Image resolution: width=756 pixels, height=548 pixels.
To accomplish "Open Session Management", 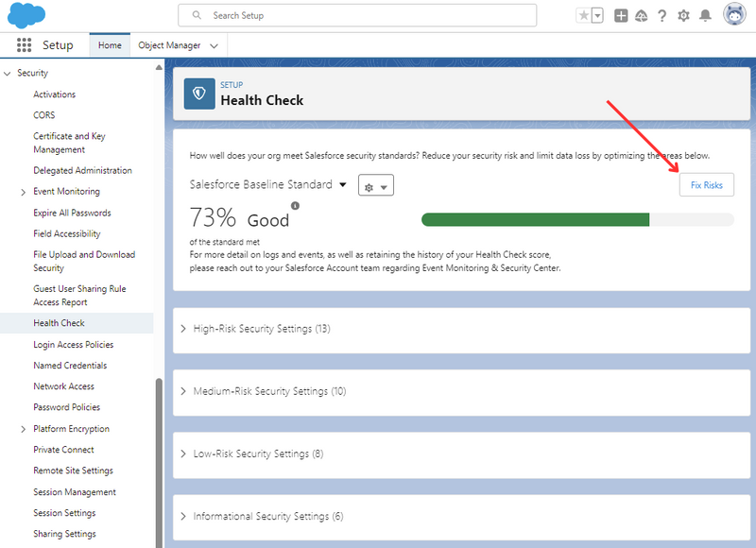I will 75,492.
